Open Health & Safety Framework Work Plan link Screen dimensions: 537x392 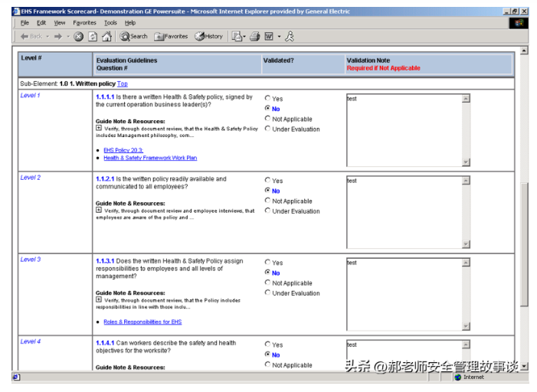coord(150,158)
